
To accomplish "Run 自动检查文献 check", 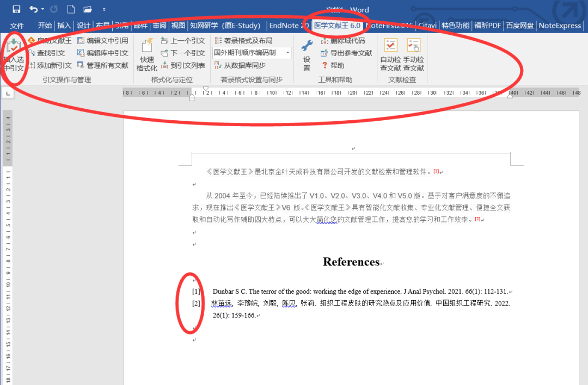I will (390, 55).
